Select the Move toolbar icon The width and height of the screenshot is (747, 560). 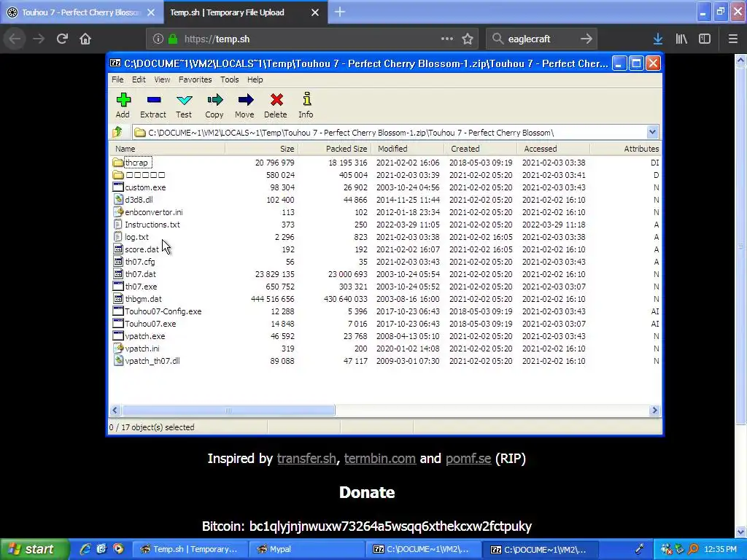(245, 100)
